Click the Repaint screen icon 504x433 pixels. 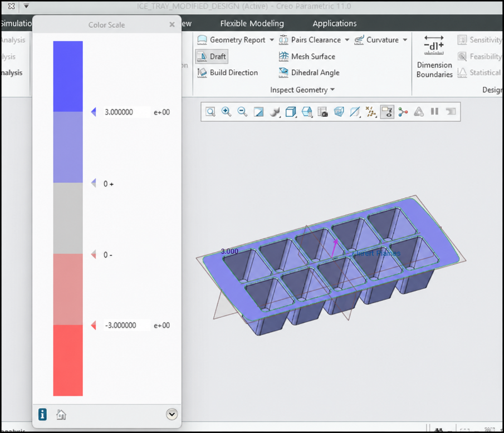coord(258,112)
